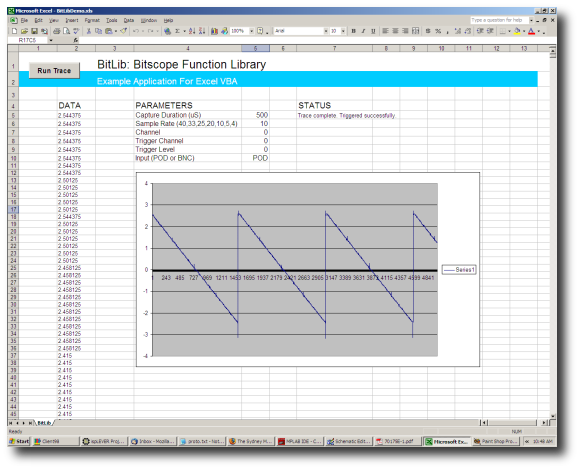
Task: Open the Tools menu
Action: pos(111,20)
